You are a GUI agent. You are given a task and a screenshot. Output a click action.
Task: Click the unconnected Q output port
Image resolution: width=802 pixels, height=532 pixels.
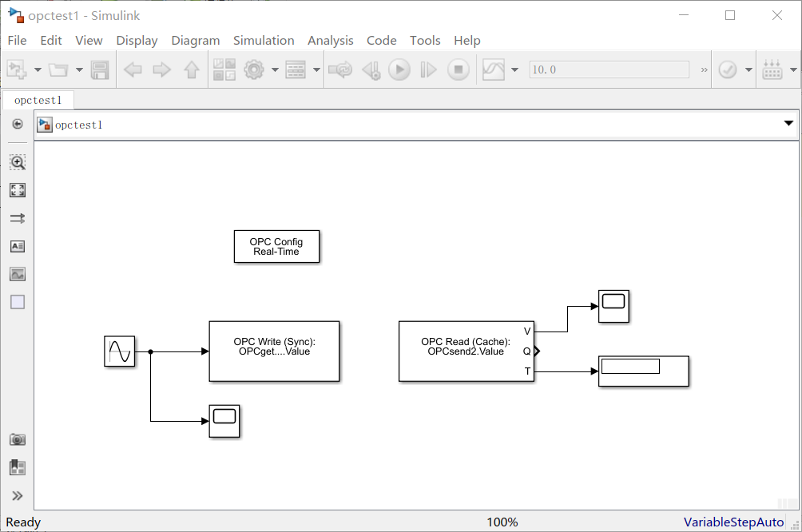[537, 351]
